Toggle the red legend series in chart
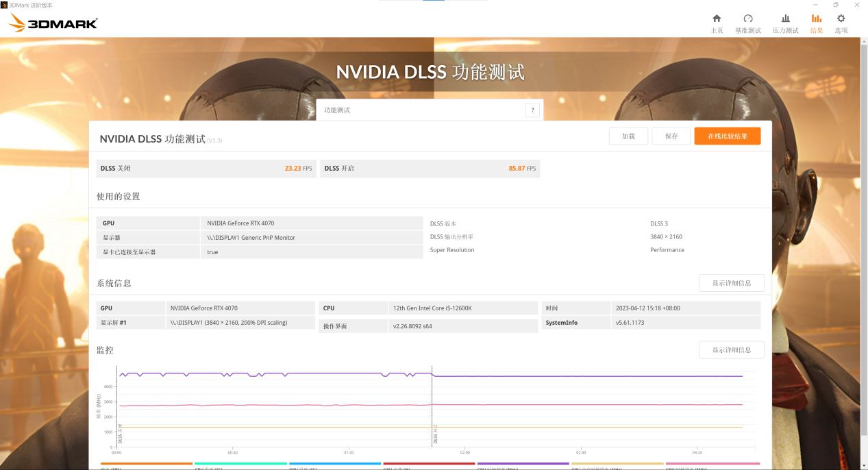868x470 pixels. click(429, 464)
